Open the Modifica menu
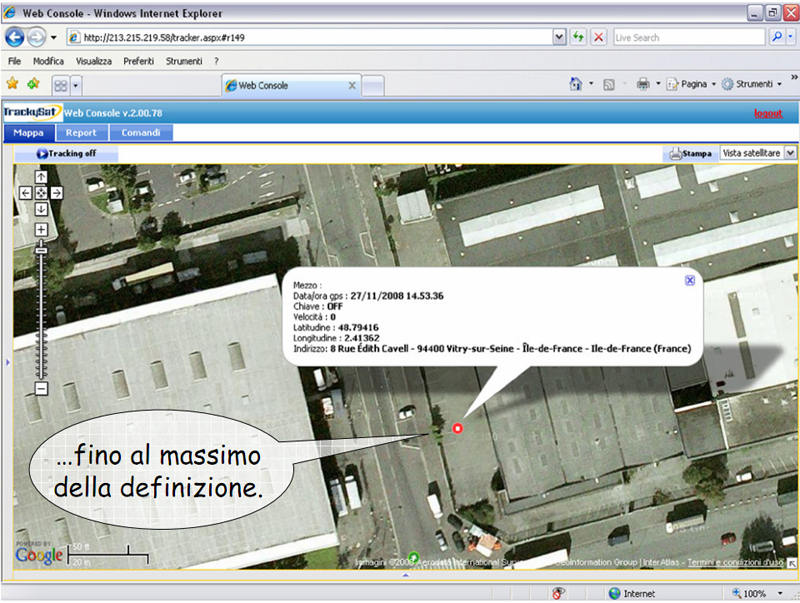This screenshot has width=800, height=603. (x=48, y=61)
